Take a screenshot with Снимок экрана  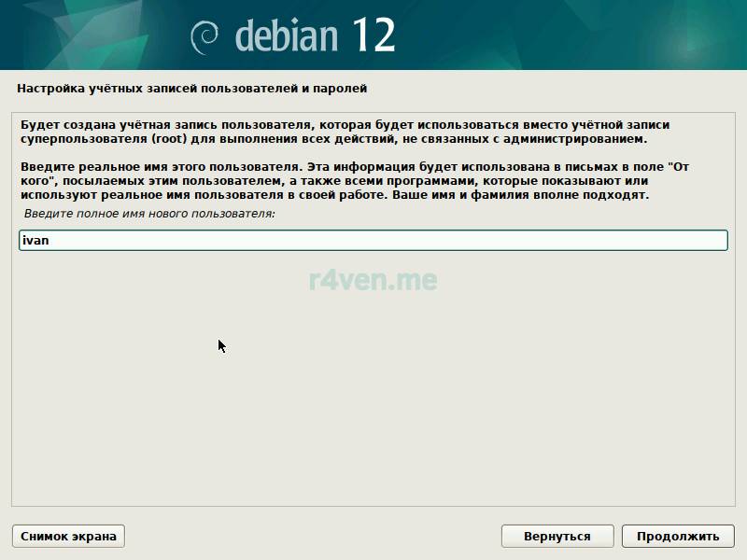pyautogui.click(x=68, y=536)
